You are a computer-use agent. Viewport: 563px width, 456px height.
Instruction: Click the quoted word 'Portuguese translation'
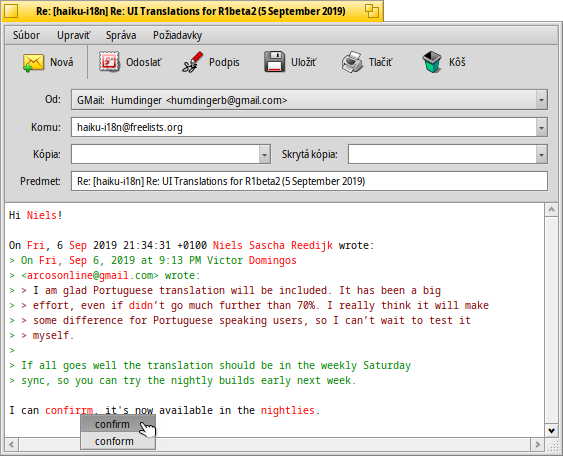(x=159, y=290)
